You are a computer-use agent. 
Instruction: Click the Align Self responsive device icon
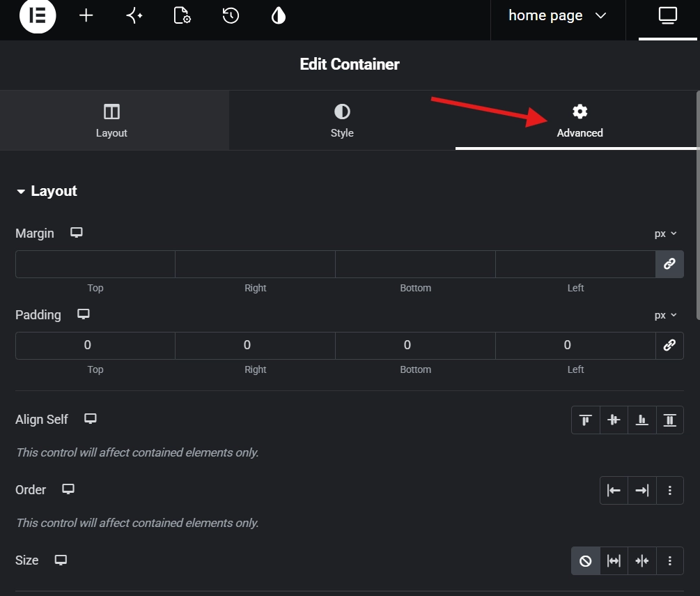91,419
